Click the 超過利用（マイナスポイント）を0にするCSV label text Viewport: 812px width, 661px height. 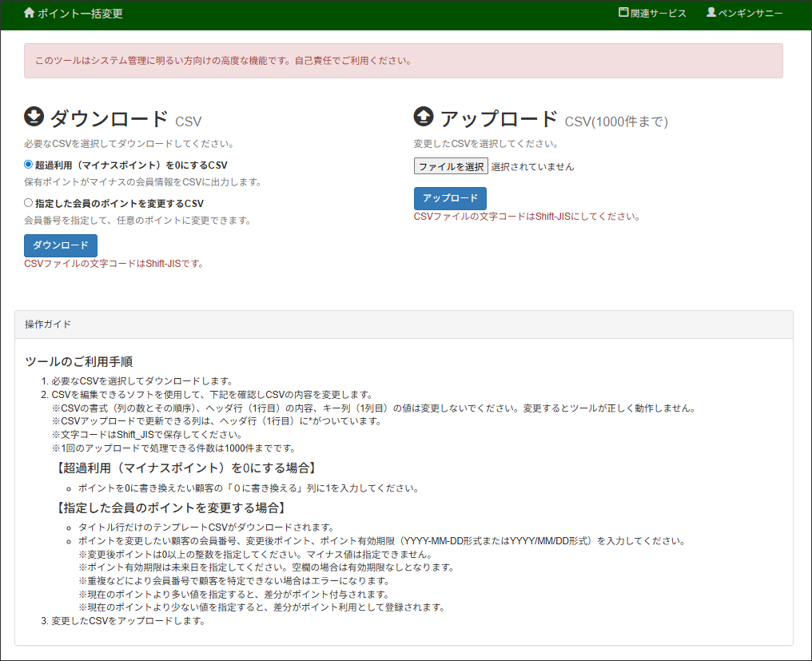coord(131,165)
